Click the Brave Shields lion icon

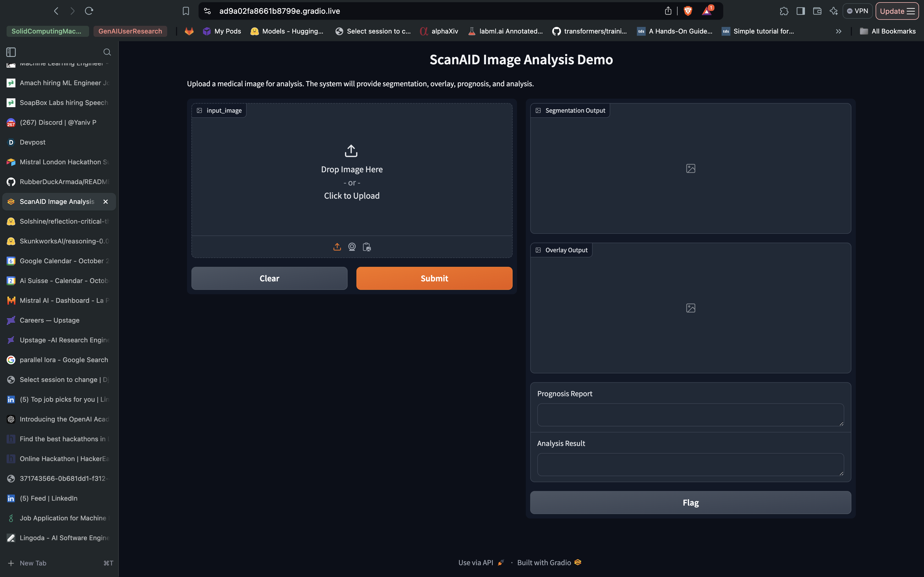coord(688,11)
